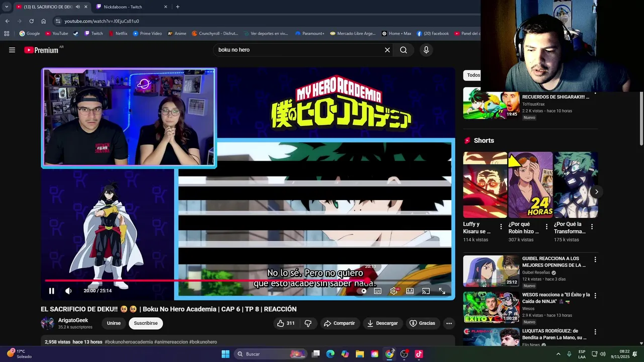The height and width of the screenshot is (362, 644).
Task: Open GUIBEL REACCIONA video thumbnail
Action: (x=491, y=271)
